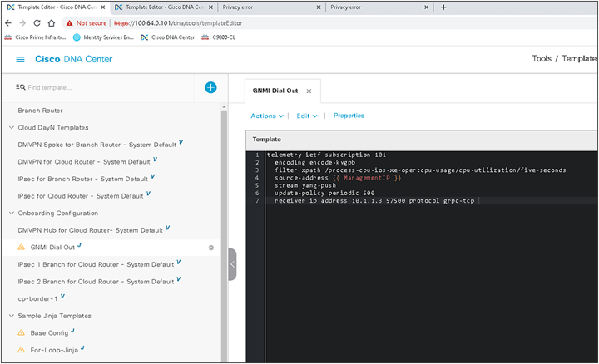Screen dimensions: 599x364
Task: Collapse the Cloud DayN Templates folder
Action: point(12,127)
